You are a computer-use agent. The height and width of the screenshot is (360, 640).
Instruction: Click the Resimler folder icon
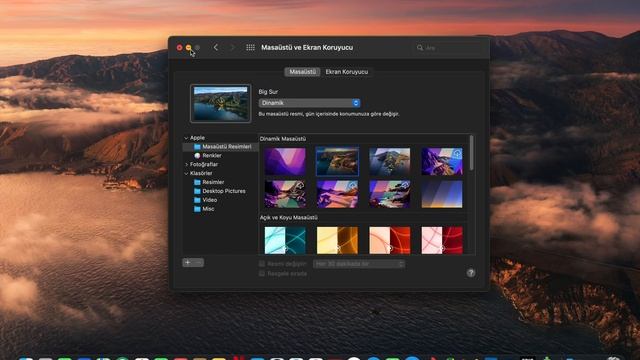pyautogui.click(x=197, y=182)
